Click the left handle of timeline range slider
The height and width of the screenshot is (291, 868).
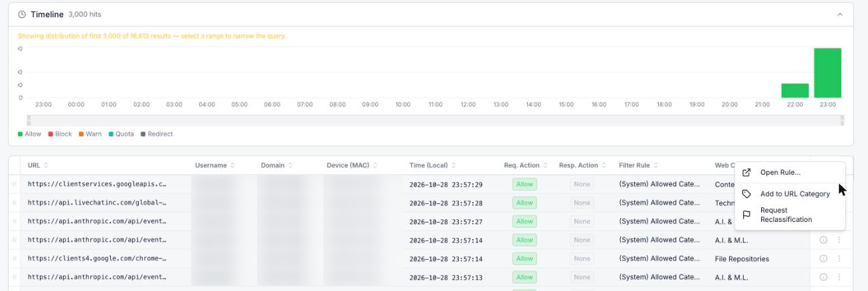click(x=29, y=120)
